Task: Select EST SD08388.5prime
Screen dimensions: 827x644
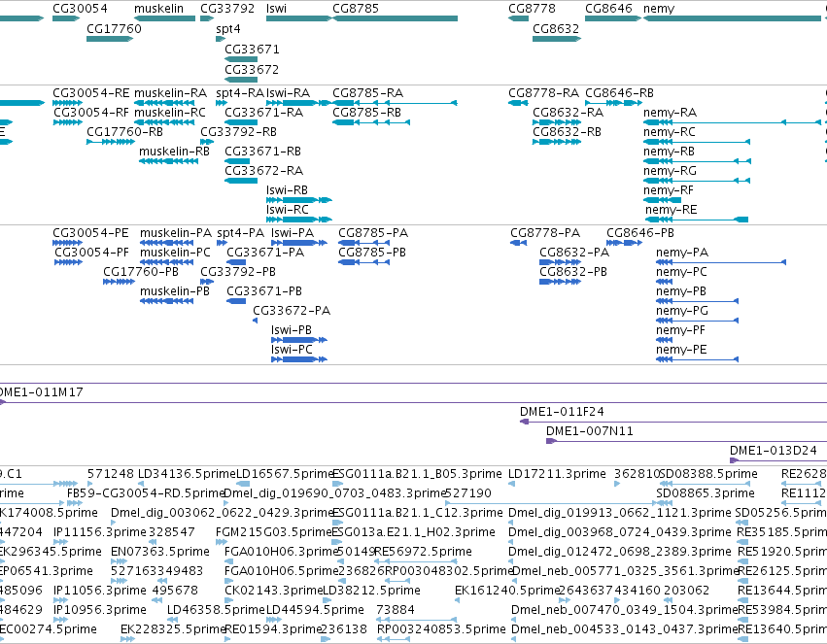Action: (708, 474)
